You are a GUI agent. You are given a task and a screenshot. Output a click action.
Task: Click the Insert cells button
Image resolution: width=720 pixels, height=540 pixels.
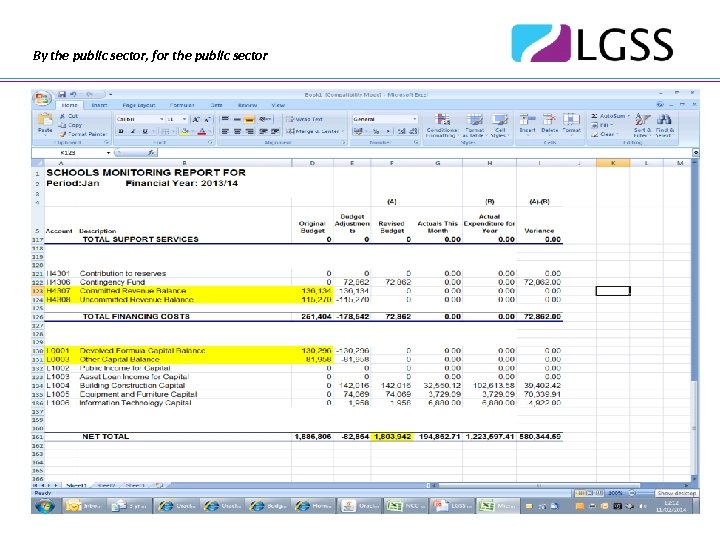click(x=527, y=124)
